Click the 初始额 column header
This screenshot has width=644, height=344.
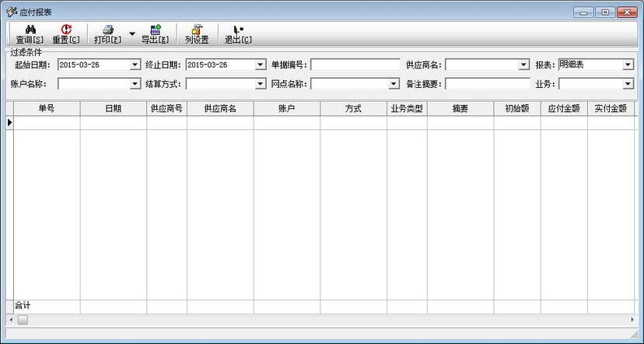[x=517, y=109]
